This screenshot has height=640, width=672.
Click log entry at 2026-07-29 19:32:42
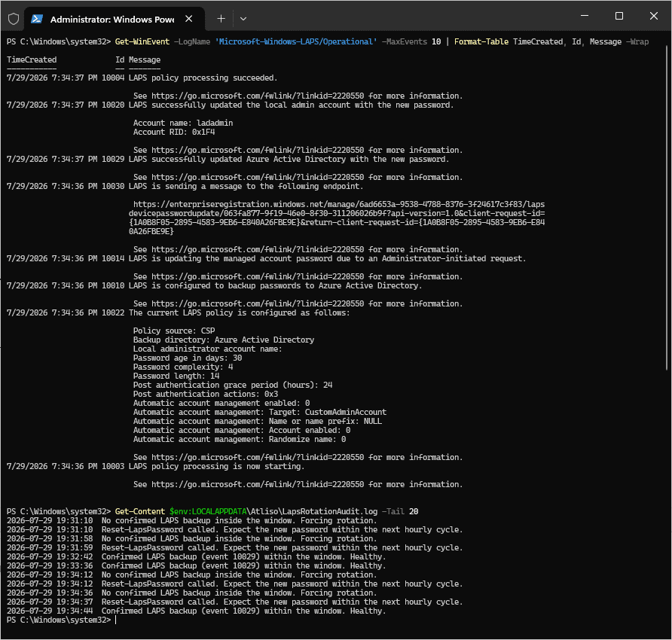(x=197, y=557)
